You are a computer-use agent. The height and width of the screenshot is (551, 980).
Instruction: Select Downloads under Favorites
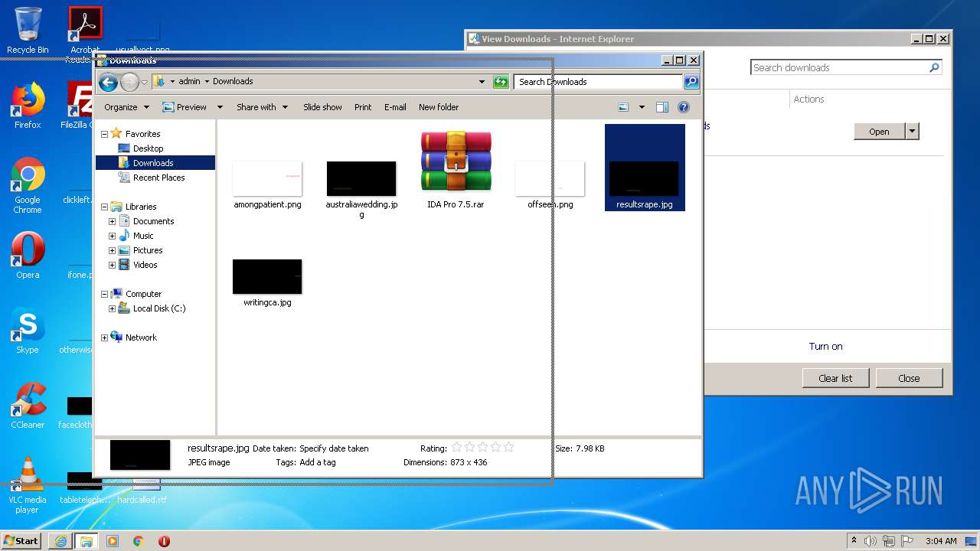[x=153, y=163]
